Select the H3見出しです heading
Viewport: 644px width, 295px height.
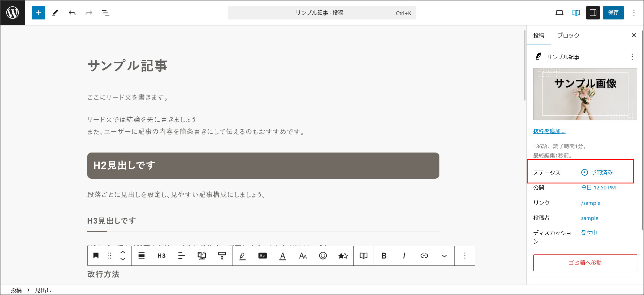pos(112,221)
